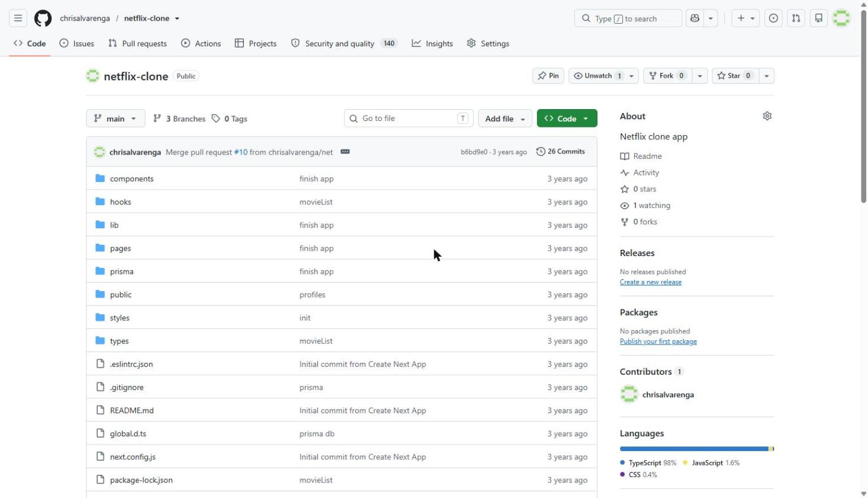Screen dimensions: 868x498
Task: Open the hamburger navigation menu
Action: click(18, 18)
